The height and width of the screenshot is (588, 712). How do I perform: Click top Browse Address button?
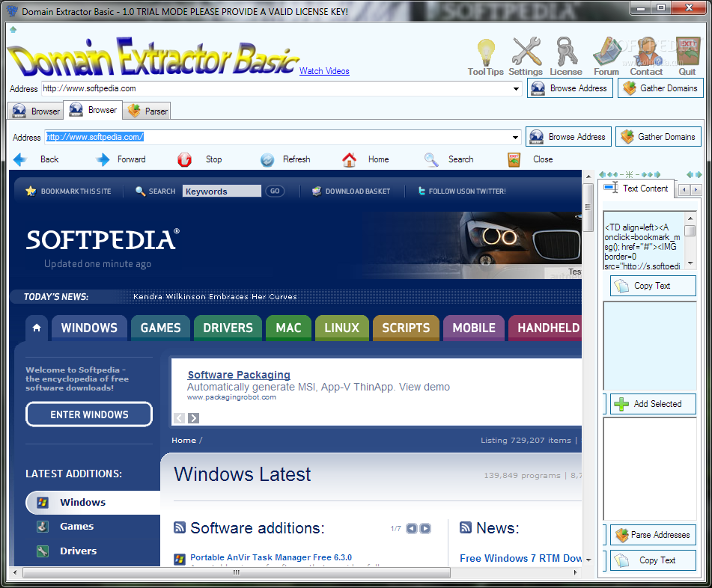(x=570, y=88)
